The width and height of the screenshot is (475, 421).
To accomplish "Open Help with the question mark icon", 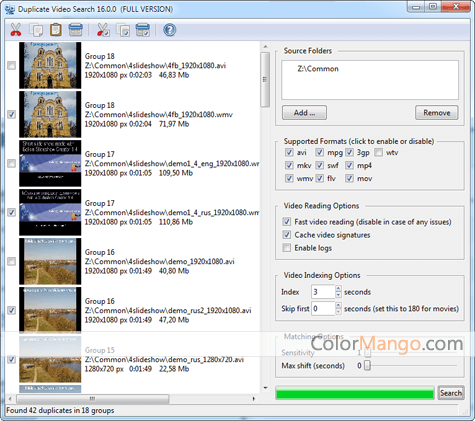I will 169,30.
